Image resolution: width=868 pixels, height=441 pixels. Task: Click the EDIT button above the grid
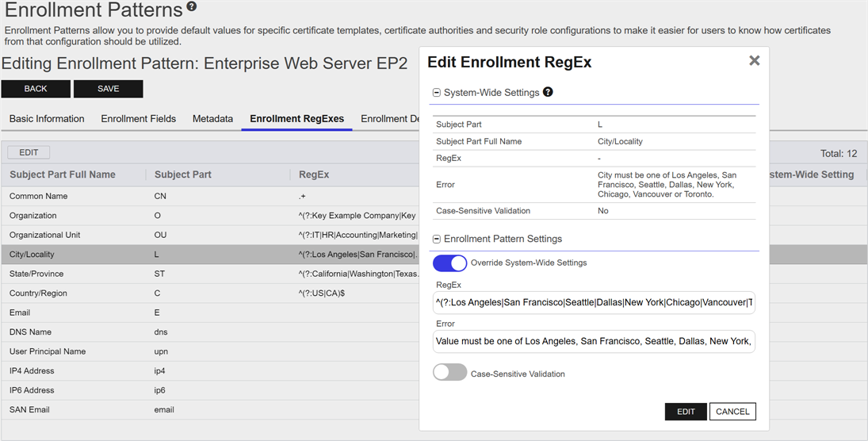[29, 152]
